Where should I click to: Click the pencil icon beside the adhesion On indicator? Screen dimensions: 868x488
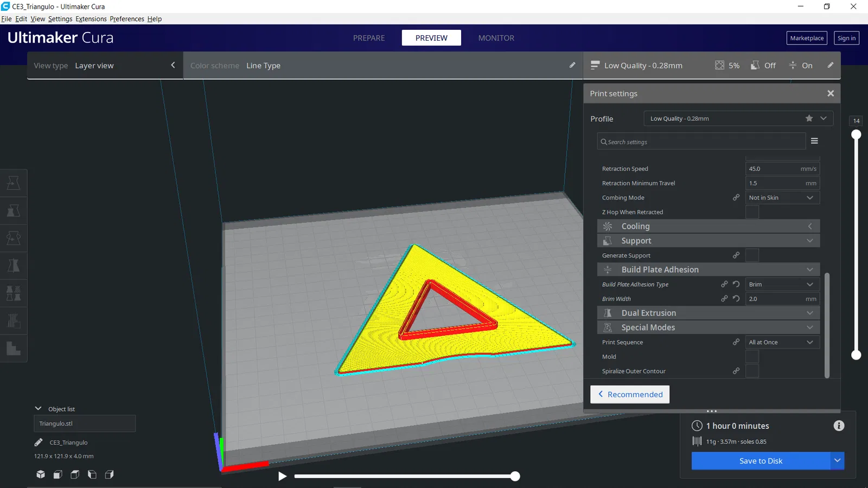(831, 65)
